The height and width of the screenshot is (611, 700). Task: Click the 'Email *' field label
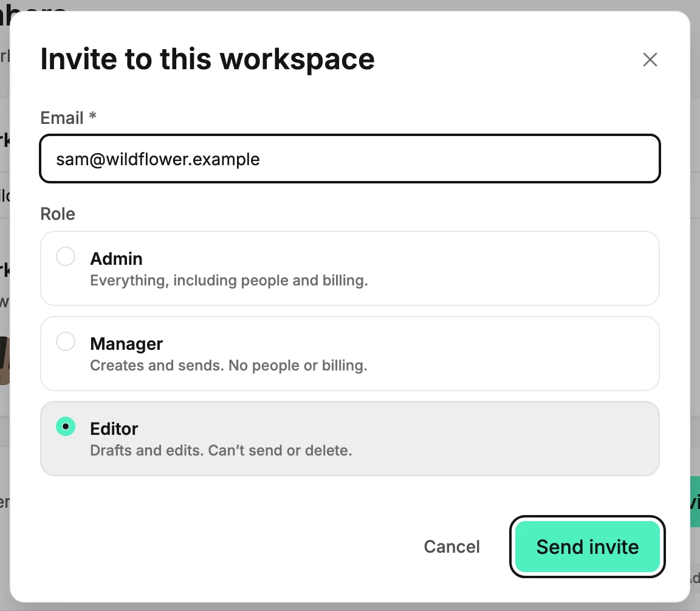click(68, 118)
